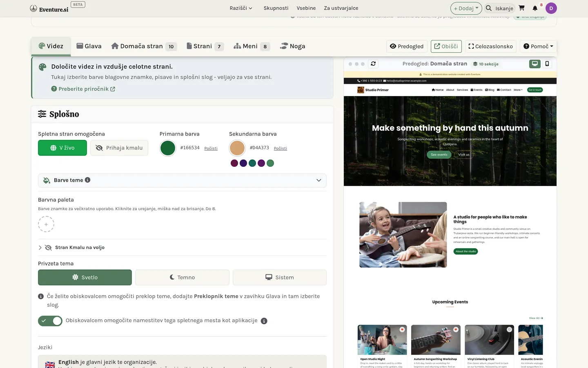The width and height of the screenshot is (588, 368).
Task: Open Skupnosti in the top navigation
Action: 276,8
